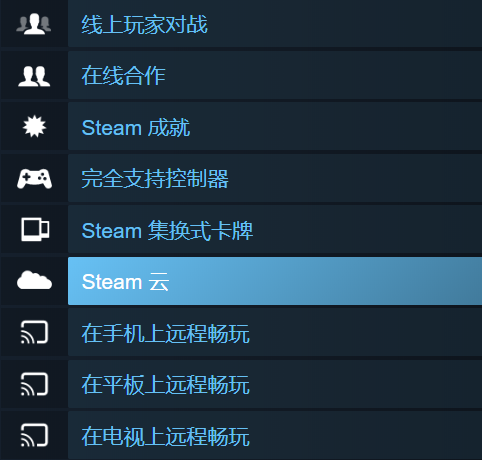Click empty area of Steam 云 highlighted bar
Viewport: 482px width, 460px height.
coord(325,281)
